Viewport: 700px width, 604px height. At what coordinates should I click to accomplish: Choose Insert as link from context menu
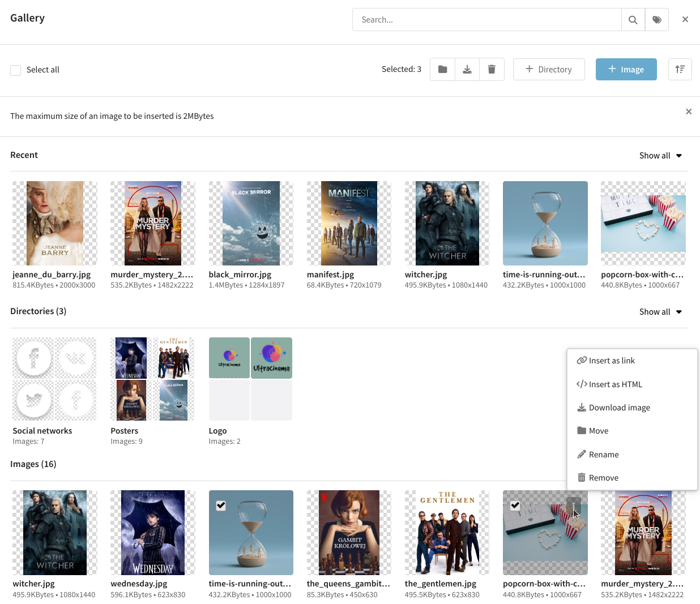[632, 361]
